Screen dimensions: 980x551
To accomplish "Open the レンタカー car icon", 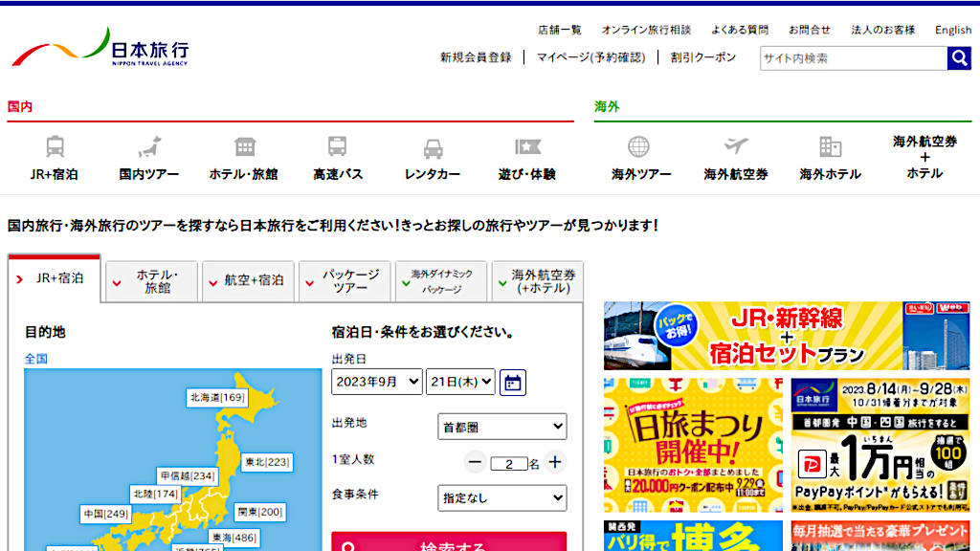I will coord(433,148).
